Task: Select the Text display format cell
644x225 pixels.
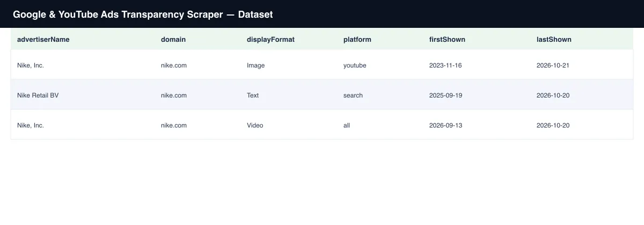Action: tap(253, 95)
